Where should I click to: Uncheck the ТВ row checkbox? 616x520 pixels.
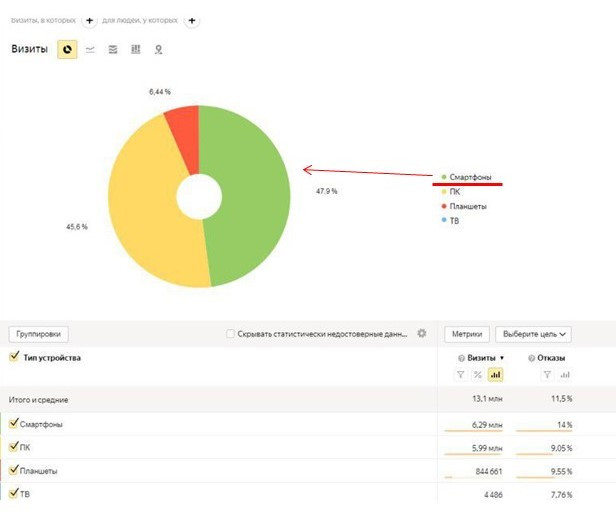(x=14, y=493)
